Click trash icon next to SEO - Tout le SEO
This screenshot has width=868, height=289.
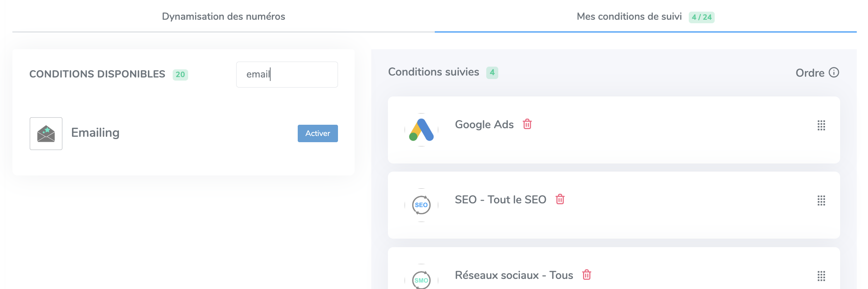560,199
